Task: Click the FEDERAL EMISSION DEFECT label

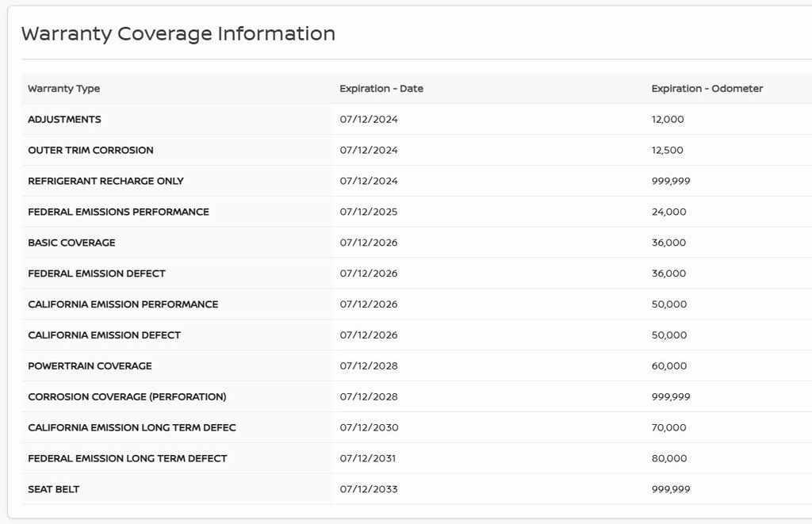Action: tap(97, 274)
